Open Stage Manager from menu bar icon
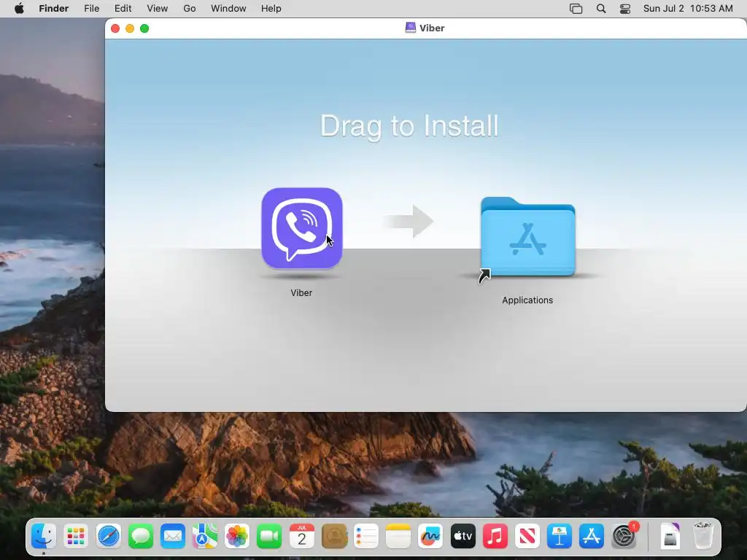747x560 pixels. pos(576,9)
